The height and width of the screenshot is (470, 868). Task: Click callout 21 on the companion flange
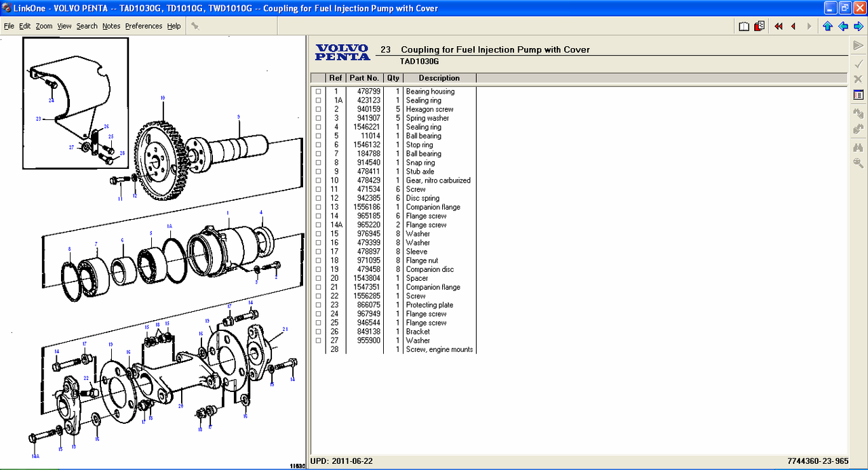click(x=285, y=329)
